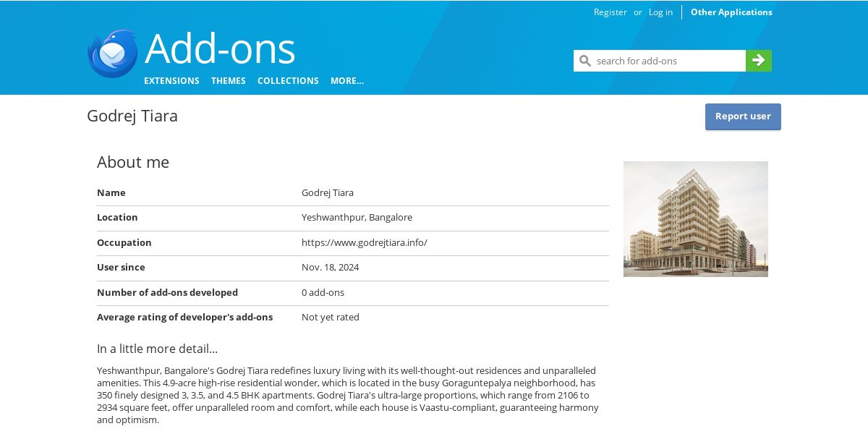
Task: Click the Godrej Tiara page heading
Action: [x=132, y=116]
